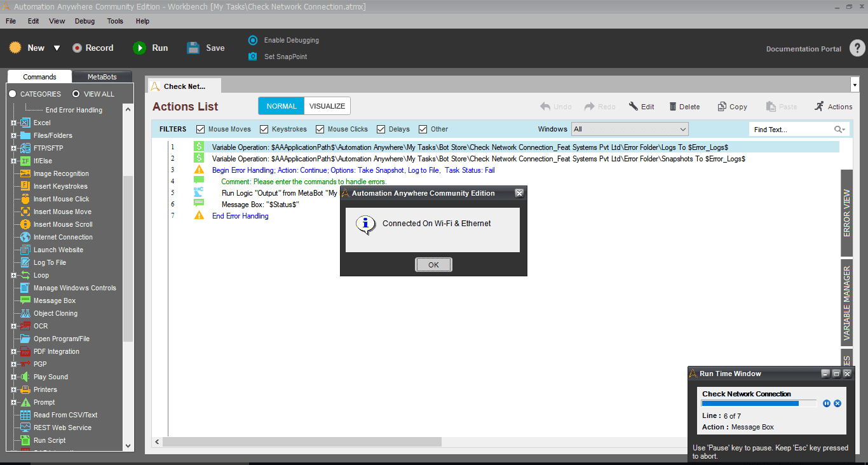868x465 pixels.
Task: Open the Debug menu
Action: [85, 21]
